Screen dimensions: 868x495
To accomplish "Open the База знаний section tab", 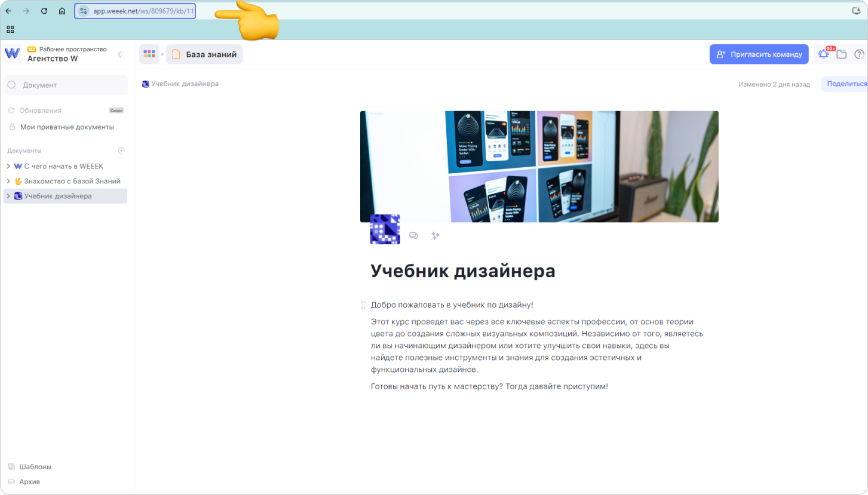I will [x=204, y=54].
